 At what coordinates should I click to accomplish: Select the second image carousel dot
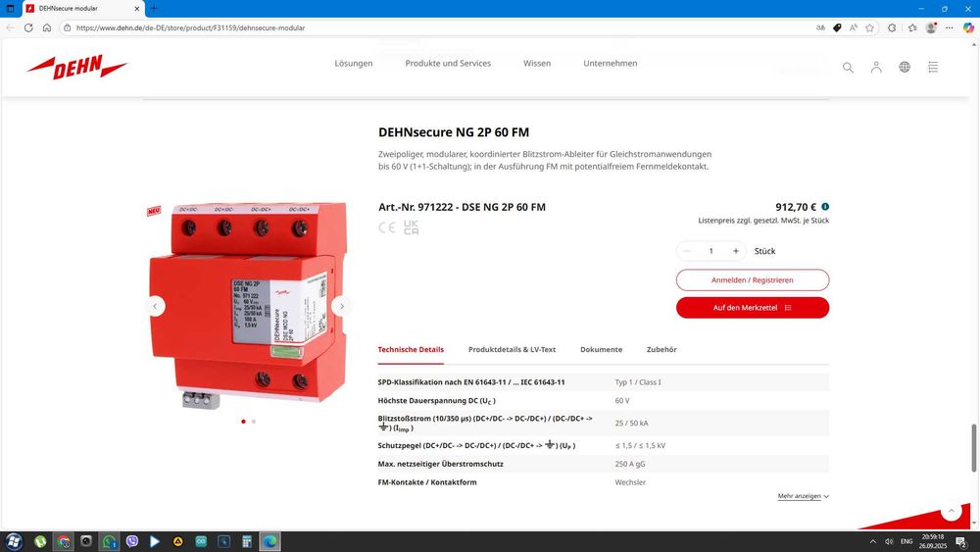click(253, 422)
